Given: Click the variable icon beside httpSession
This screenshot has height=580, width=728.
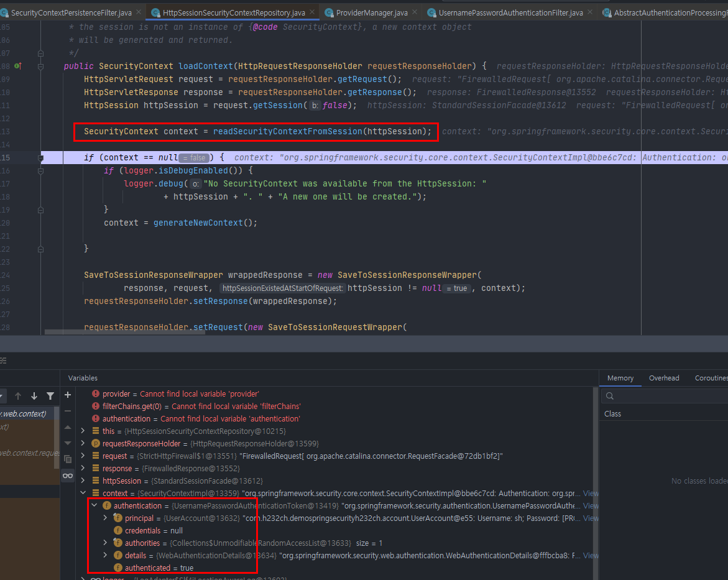Looking at the screenshot, I should click(96, 481).
